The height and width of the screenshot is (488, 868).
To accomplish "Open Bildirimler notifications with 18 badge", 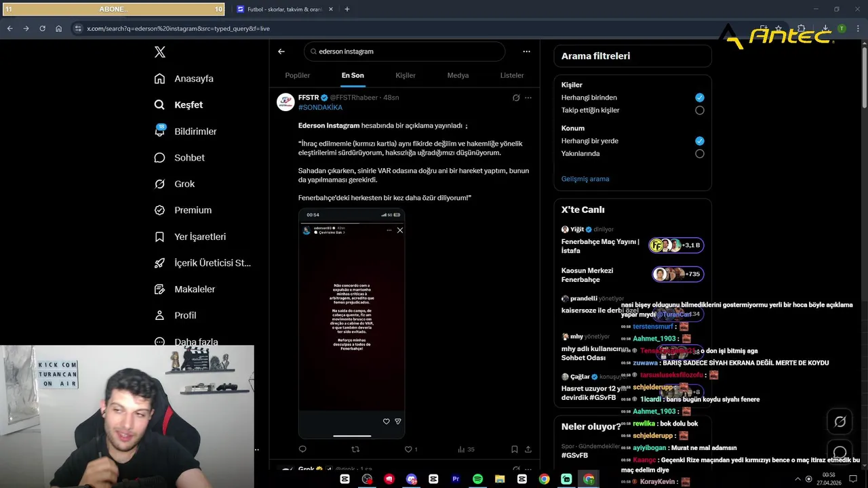I will [x=185, y=131].
